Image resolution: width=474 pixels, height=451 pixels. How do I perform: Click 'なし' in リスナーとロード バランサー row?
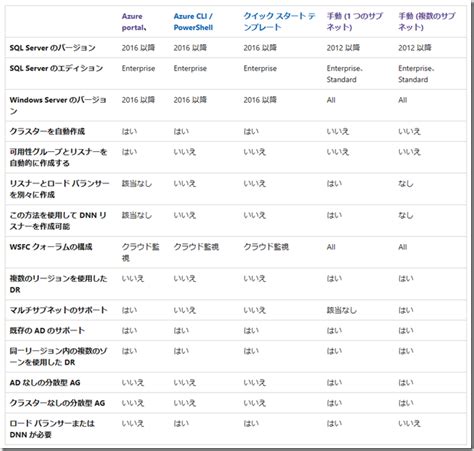pyautogui.click(x=406, y=183)
